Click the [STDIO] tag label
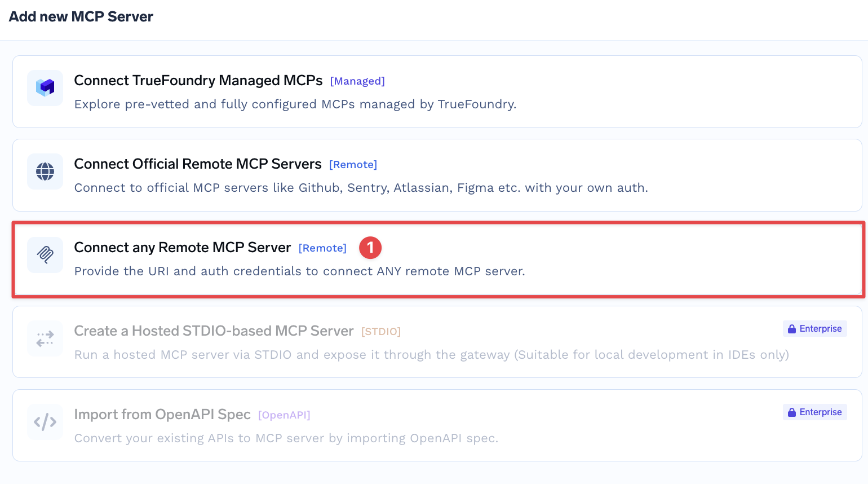This screenshot has height=484, width=868. (381, 332)
